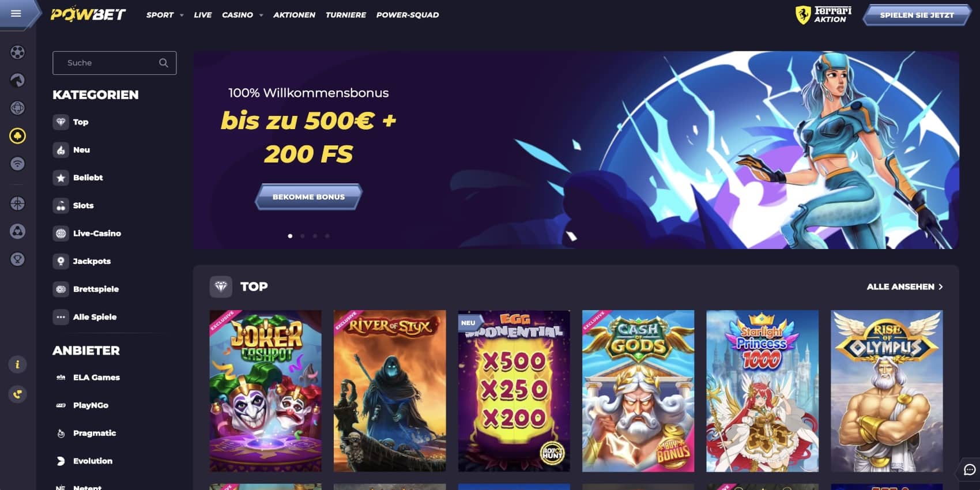Open the phone support sidebar icon
This screenshot has height=490, width=980.
[17, 394]
